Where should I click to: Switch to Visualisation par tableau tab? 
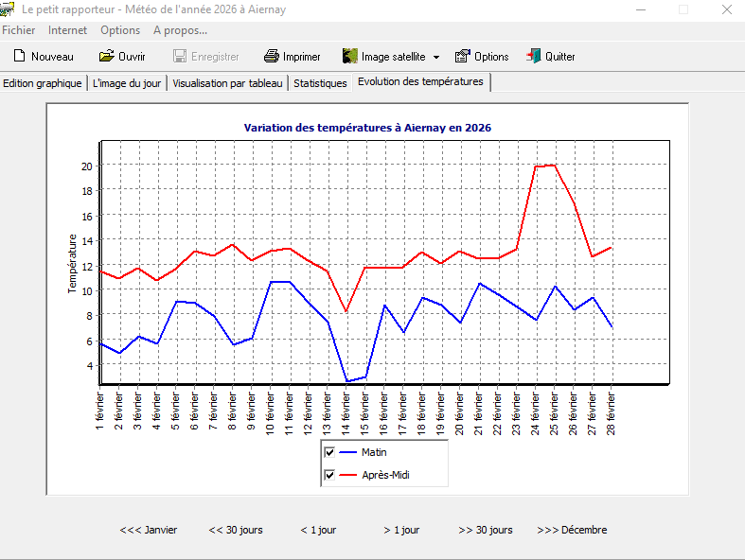[227, 83]
